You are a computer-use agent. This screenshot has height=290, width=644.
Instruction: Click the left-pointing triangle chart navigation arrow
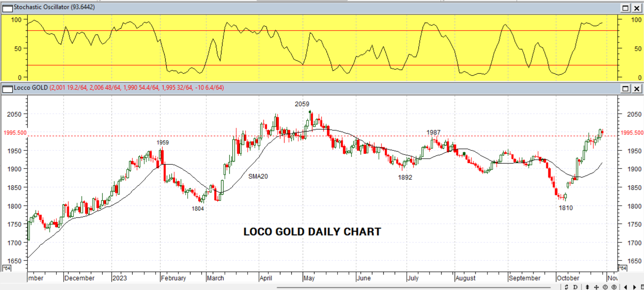point(625,287)
